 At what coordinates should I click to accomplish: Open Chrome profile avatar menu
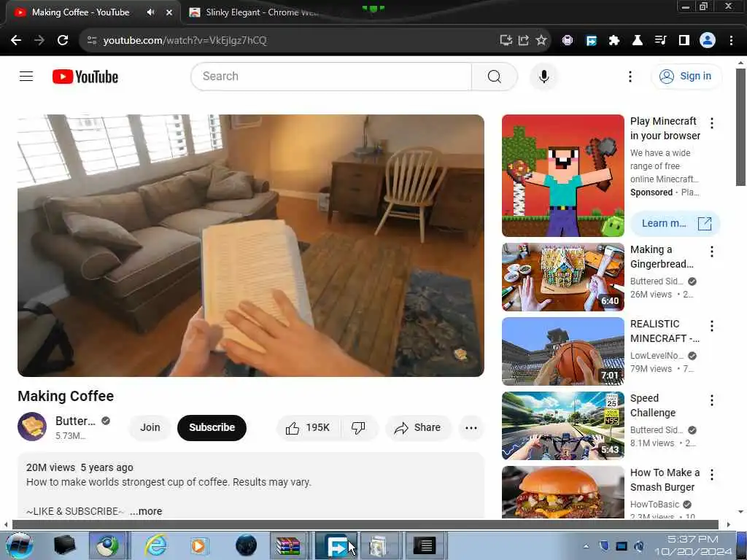click(x=708, y=41)
